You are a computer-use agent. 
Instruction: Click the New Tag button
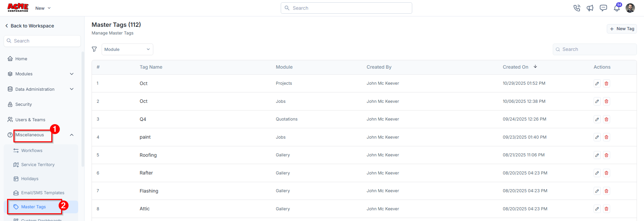622,29
